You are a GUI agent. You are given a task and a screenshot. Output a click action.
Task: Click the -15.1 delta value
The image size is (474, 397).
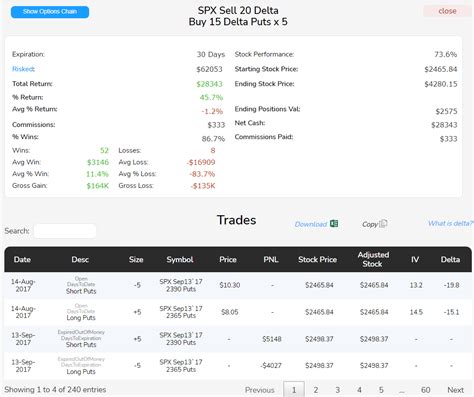pos(451,312)
